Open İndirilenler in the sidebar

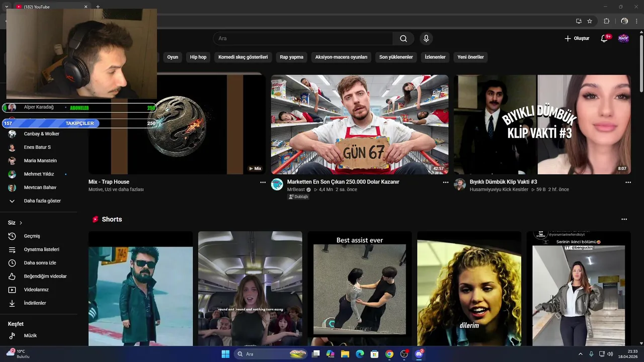(x=35, y=303)
